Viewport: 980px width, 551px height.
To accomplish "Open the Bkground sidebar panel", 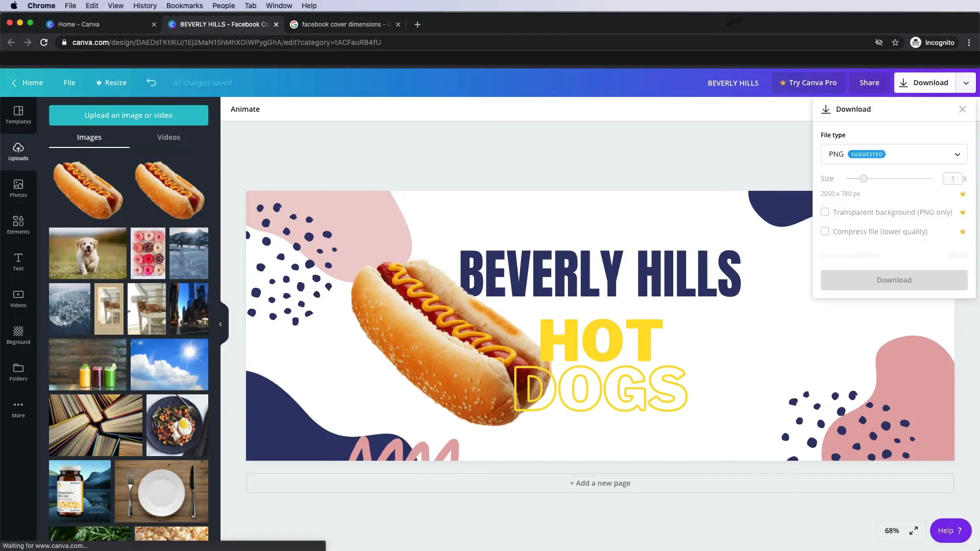I will pos(18,336).
